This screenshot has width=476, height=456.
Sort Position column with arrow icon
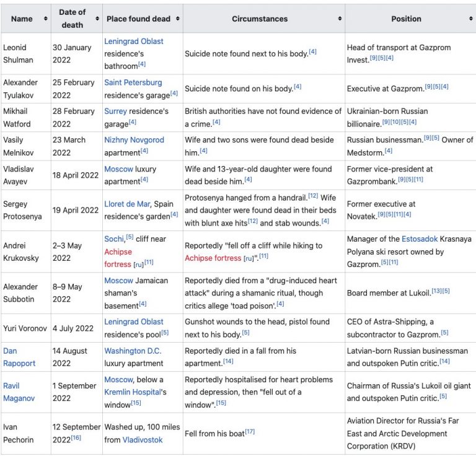click(x=471, y=19)
